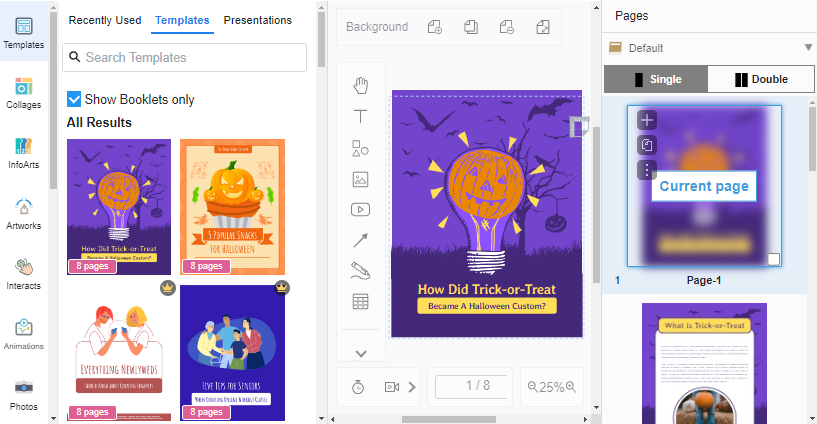Click the page number field 1 / 8
The image size is (817, 424).
(x=471, y=386)
